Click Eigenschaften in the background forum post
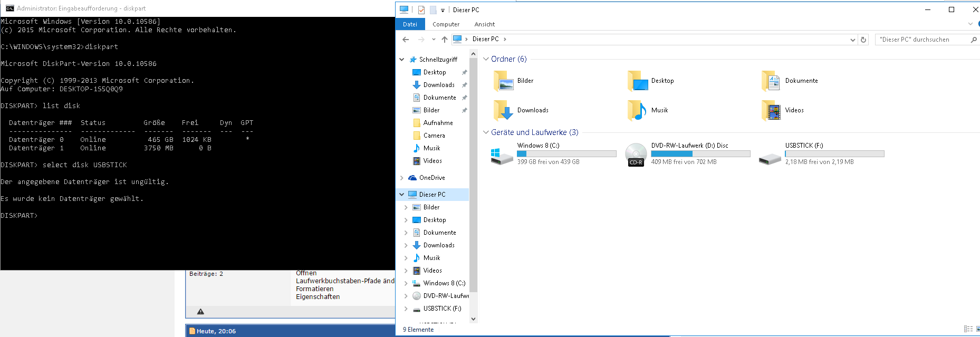 [318, 296]
